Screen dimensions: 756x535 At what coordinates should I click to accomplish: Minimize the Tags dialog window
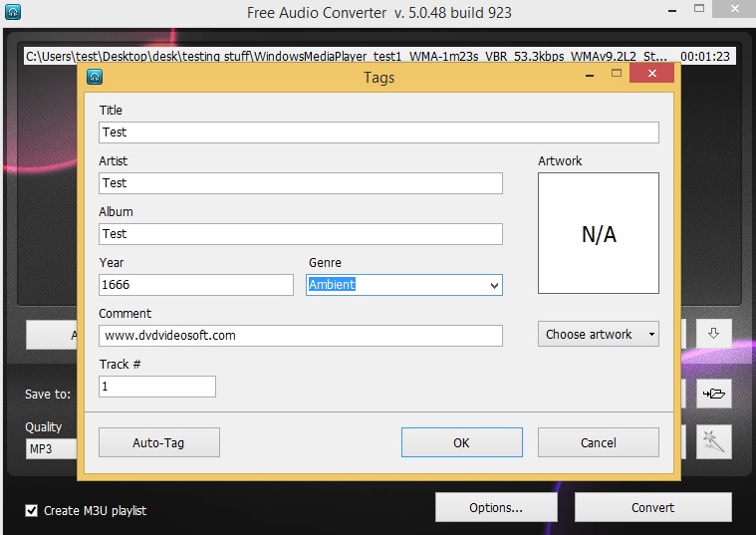click(x=590, y=76)
